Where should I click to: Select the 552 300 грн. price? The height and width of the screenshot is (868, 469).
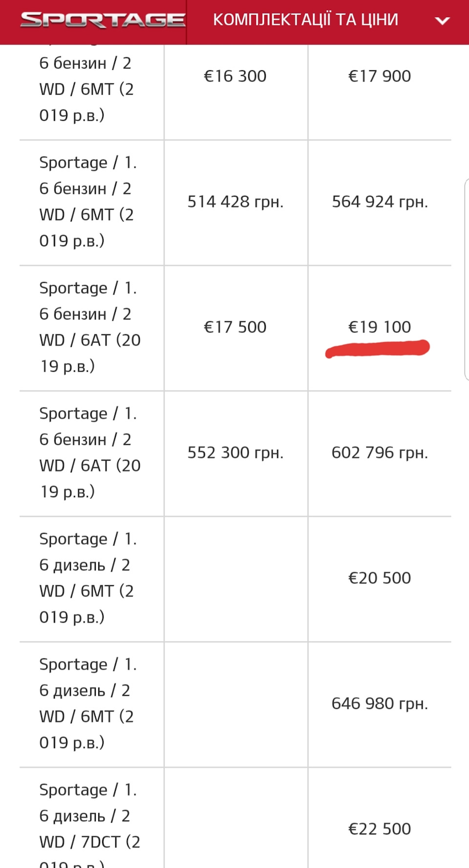235,453
